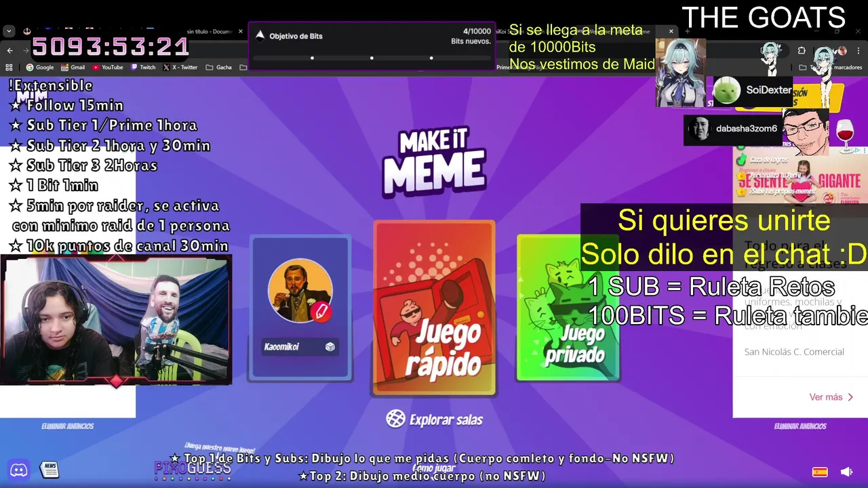Click the Kaoomikoi avatar picture
This screenshot has height=488, width=868.
tap(300, 290)
